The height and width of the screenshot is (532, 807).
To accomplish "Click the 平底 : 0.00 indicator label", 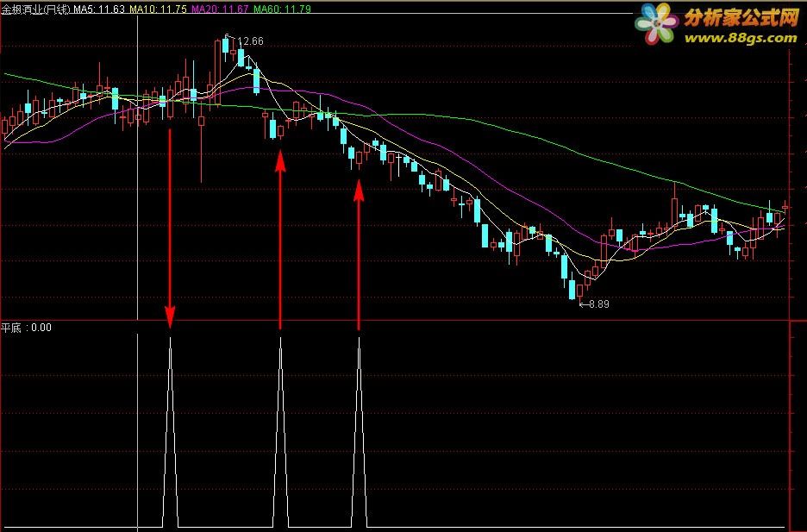I will [26, 328].
